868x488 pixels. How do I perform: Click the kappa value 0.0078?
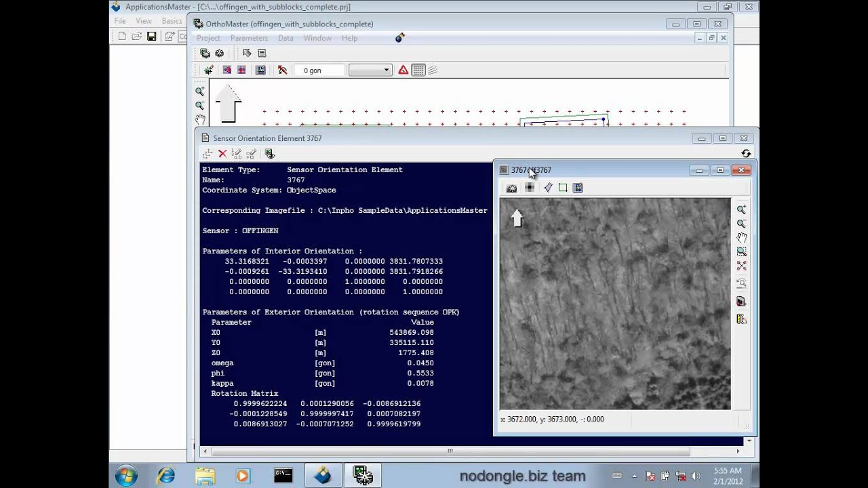point(420,383)
